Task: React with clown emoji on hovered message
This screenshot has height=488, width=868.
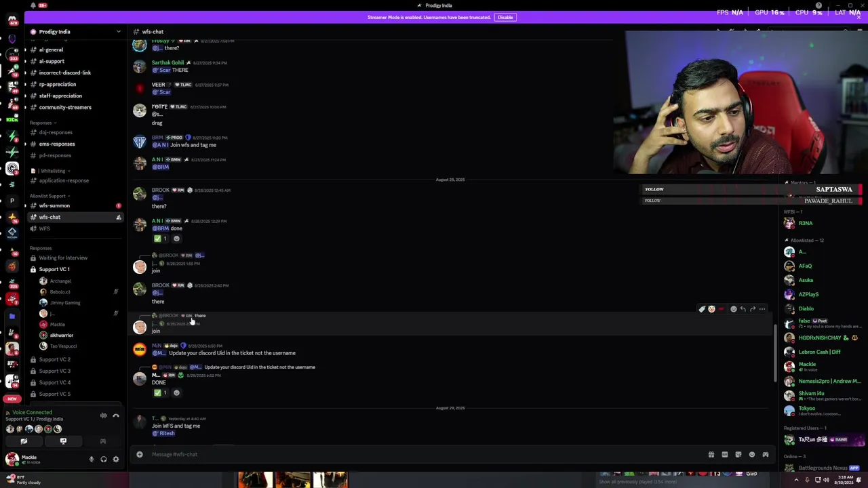Action: 711,309
